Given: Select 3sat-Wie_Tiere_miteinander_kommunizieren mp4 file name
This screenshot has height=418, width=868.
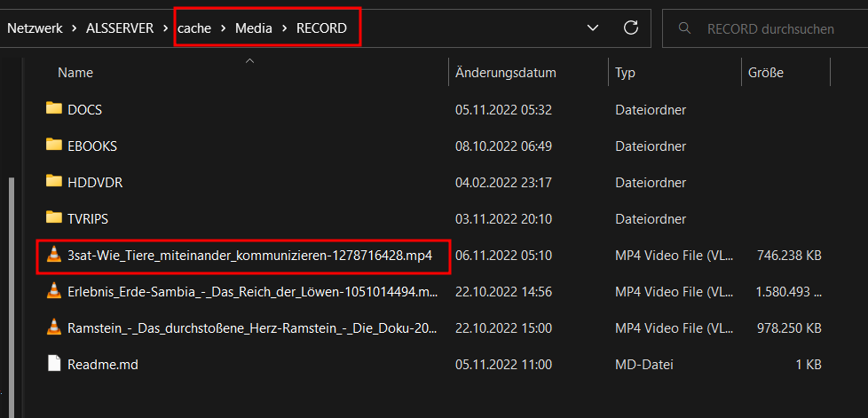Looking at the screenshot, I should 249,256.
